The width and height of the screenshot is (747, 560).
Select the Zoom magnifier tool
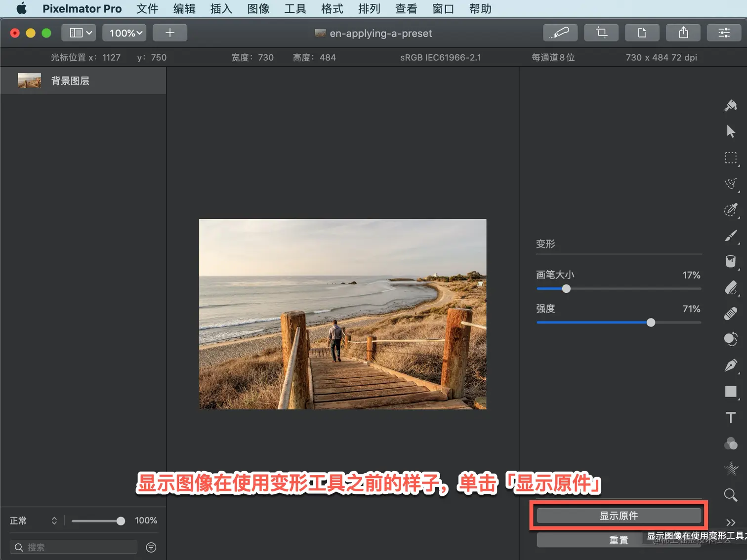click(x=731, y=495)
